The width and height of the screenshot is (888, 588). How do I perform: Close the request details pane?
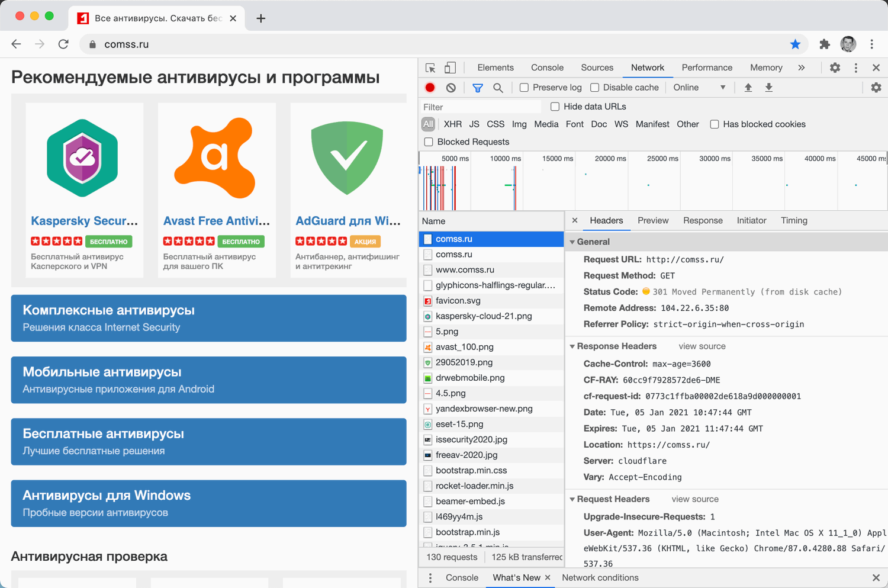click(575, 220)
